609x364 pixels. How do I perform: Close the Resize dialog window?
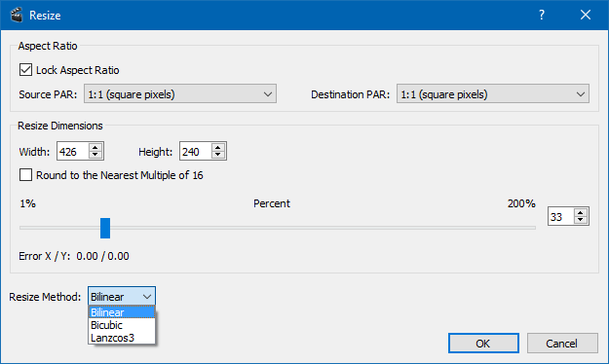586,16
